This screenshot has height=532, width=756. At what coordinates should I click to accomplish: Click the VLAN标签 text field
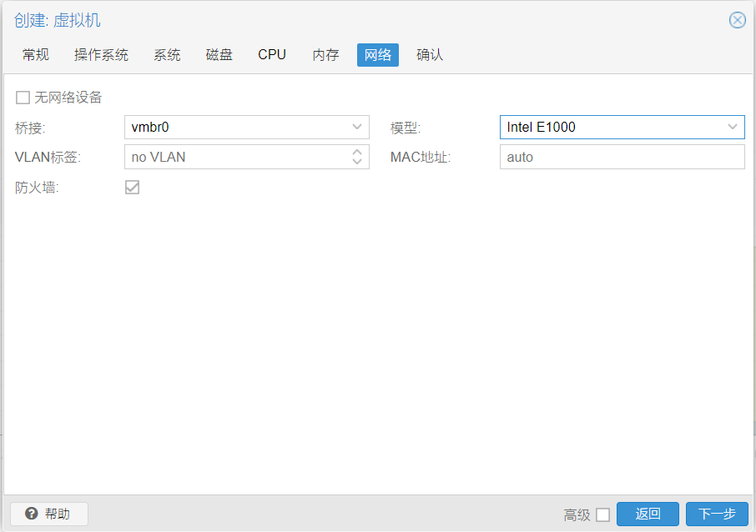pyautogui.click(x=234, y=157)
